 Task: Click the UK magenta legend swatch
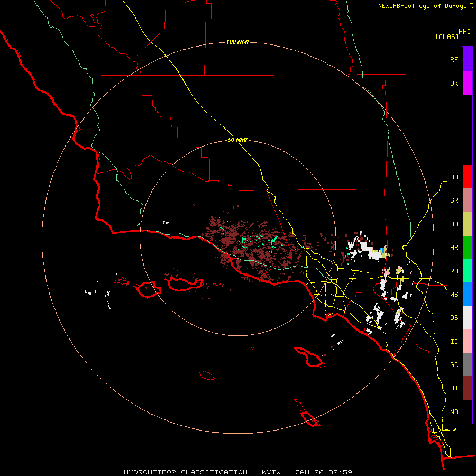467,83
